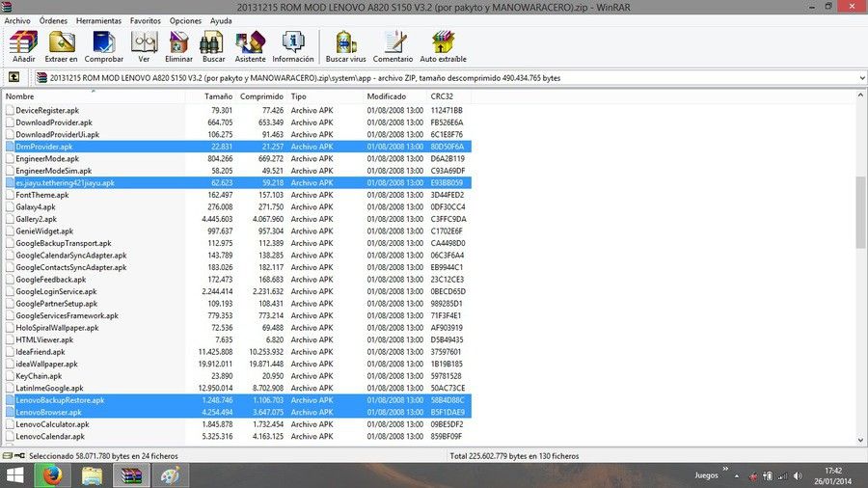The width and height of the screenshot is (868, 488).
Task: Select LenovoBackupRestore.apk file
Action: [x=60, y=400]
